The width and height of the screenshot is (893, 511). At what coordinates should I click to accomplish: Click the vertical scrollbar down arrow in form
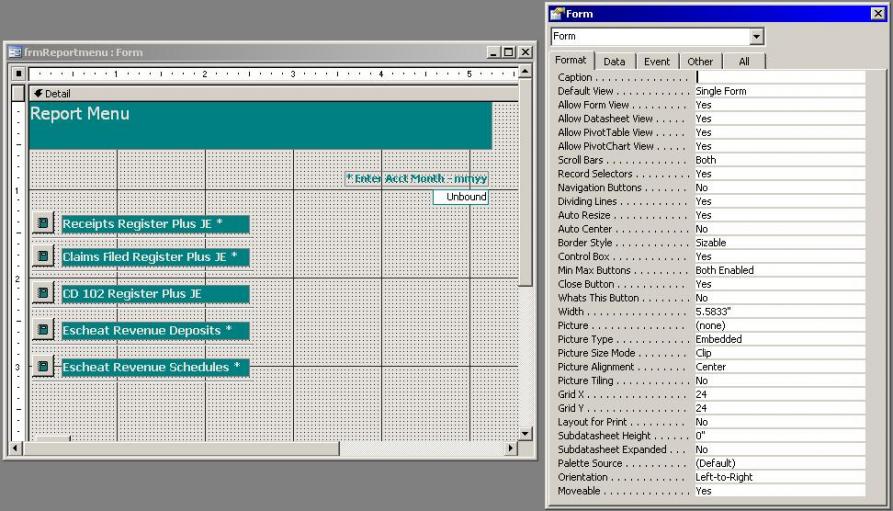coord(525,434)
